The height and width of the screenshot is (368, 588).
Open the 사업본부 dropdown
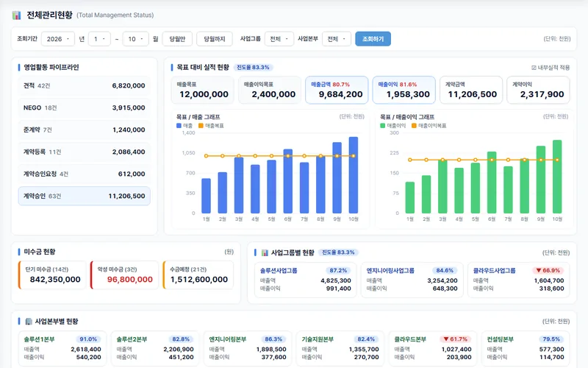point(337,39)
